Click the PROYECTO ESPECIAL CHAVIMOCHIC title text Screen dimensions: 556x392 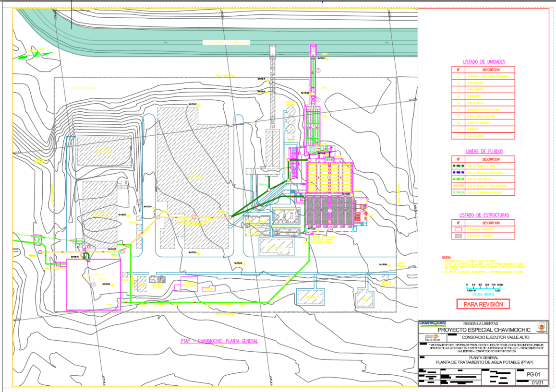(484, 330)
